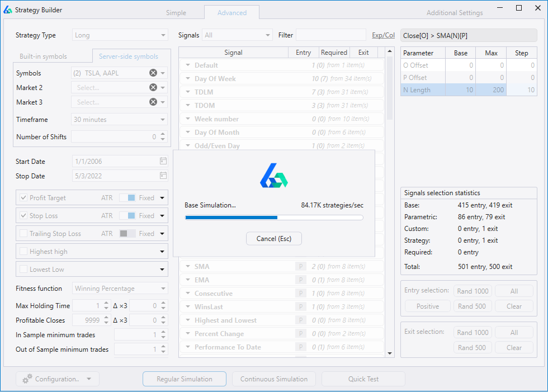
Task: Open Additional Settings
Action: click(x=455, y=12)
